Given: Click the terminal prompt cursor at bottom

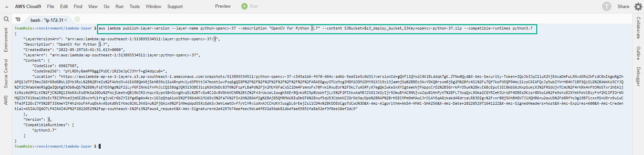Looking at the screenshot, I should tap(100, 146).
